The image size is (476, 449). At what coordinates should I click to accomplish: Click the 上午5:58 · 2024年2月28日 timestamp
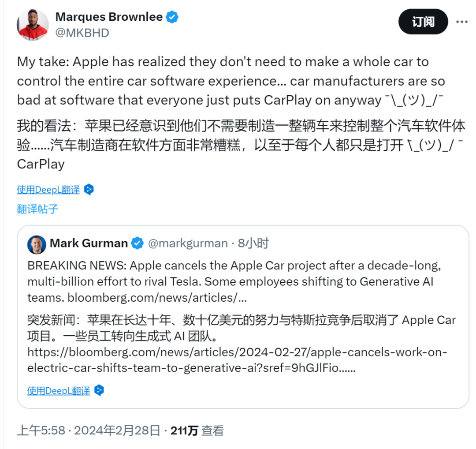[x=88, y=430]
